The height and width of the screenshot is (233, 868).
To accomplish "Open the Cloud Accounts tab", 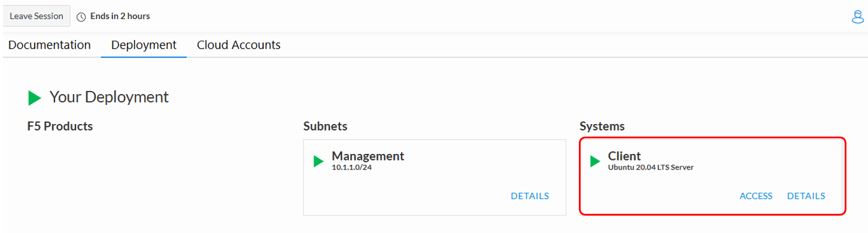I will (x=239, y=45).
